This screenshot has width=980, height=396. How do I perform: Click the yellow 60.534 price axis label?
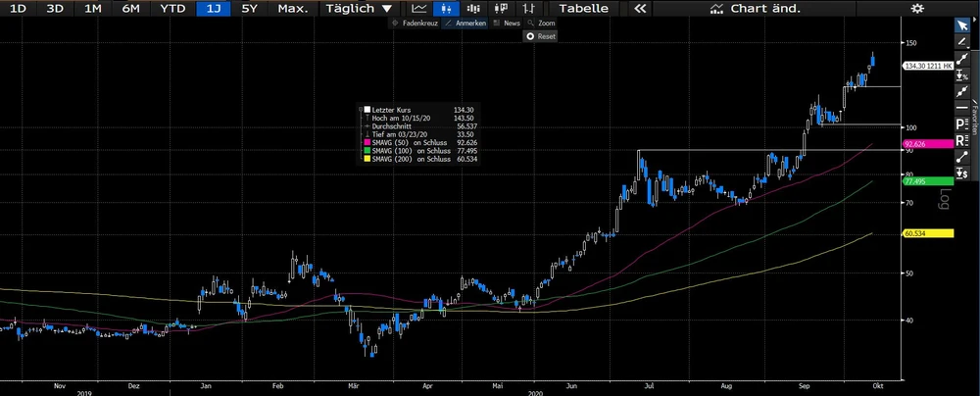926,233
